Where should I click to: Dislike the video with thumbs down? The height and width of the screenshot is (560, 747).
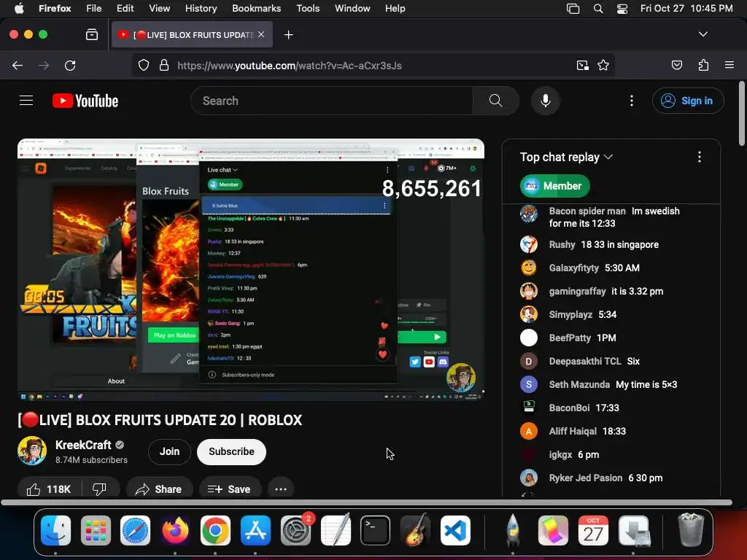pyautogui.click(x=99, y=489)
